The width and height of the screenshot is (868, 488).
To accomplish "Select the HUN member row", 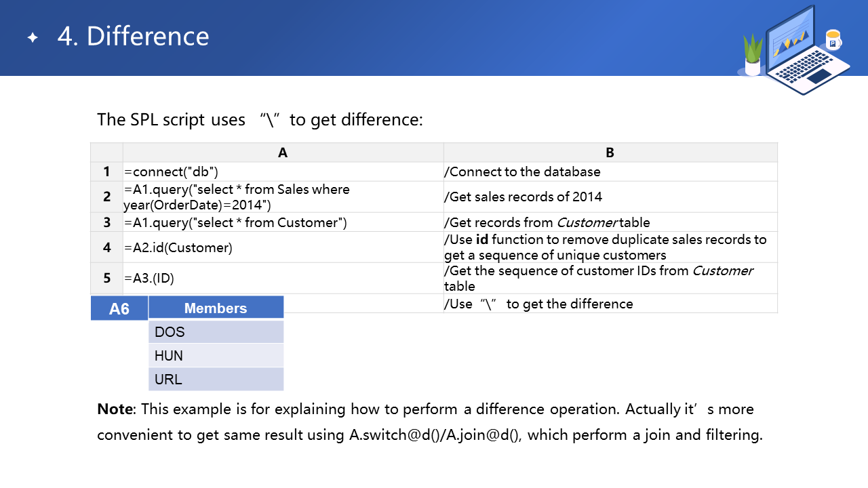I will pos(216,356).
